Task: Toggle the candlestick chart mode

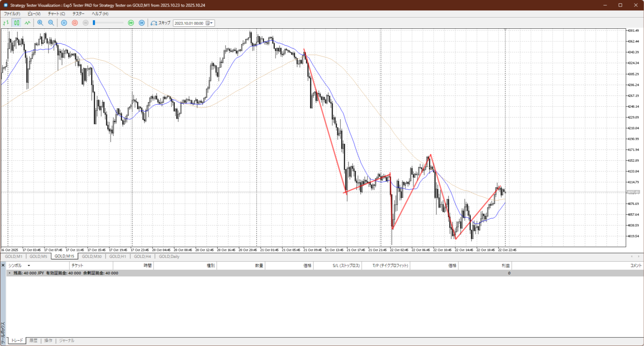Action: 17,23
